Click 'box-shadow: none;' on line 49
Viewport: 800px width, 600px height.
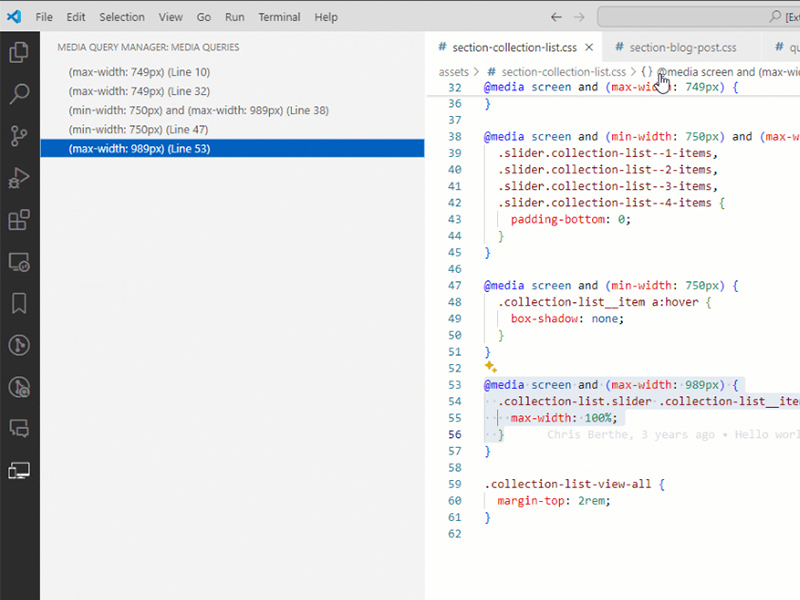[x=567, y=319]
